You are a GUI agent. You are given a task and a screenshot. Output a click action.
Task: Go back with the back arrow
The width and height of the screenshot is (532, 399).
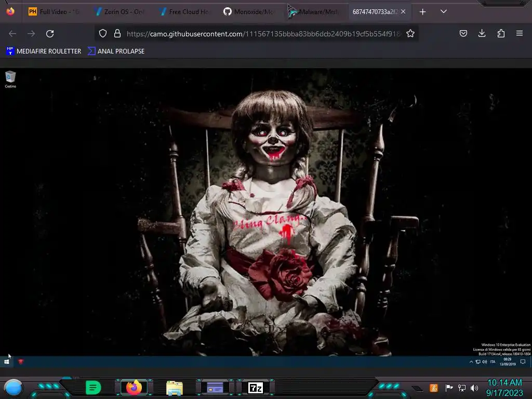[12, 33]
